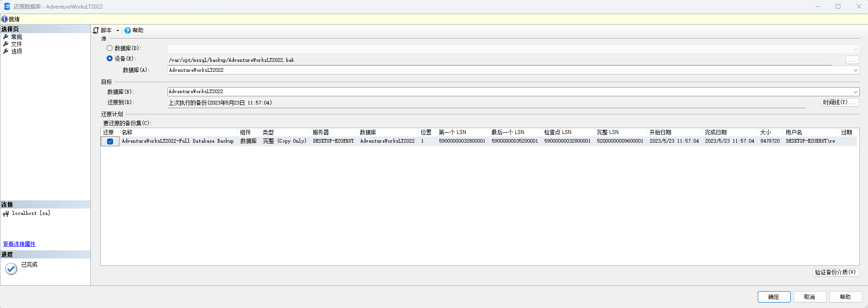Click the info icon next to 就绪

pyautogui.click(x=5, y=19)
